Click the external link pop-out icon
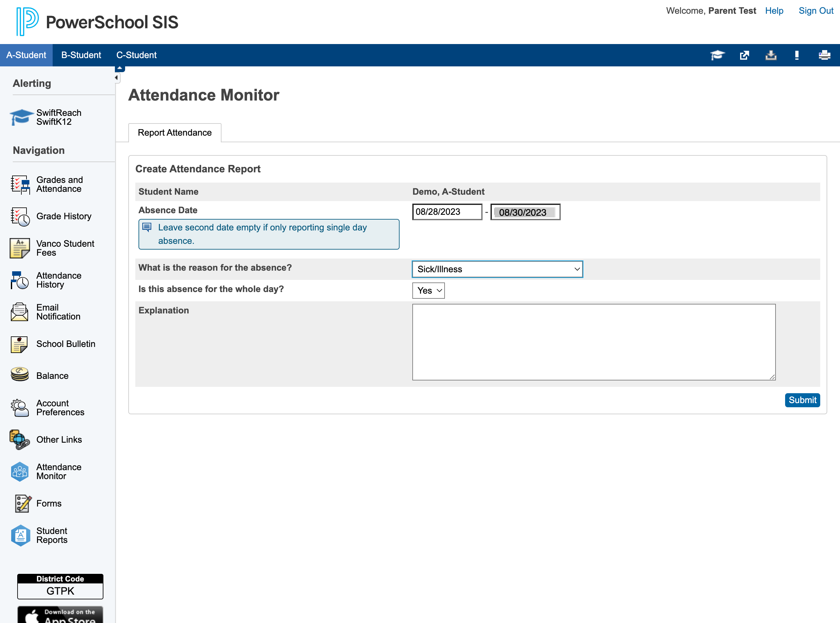 (x=744, y=56)
